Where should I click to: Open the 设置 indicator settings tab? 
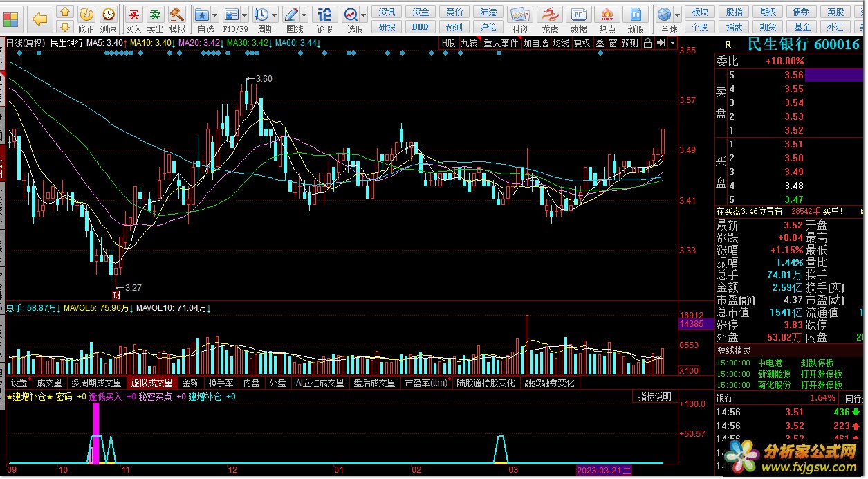(x=19, y=383)
